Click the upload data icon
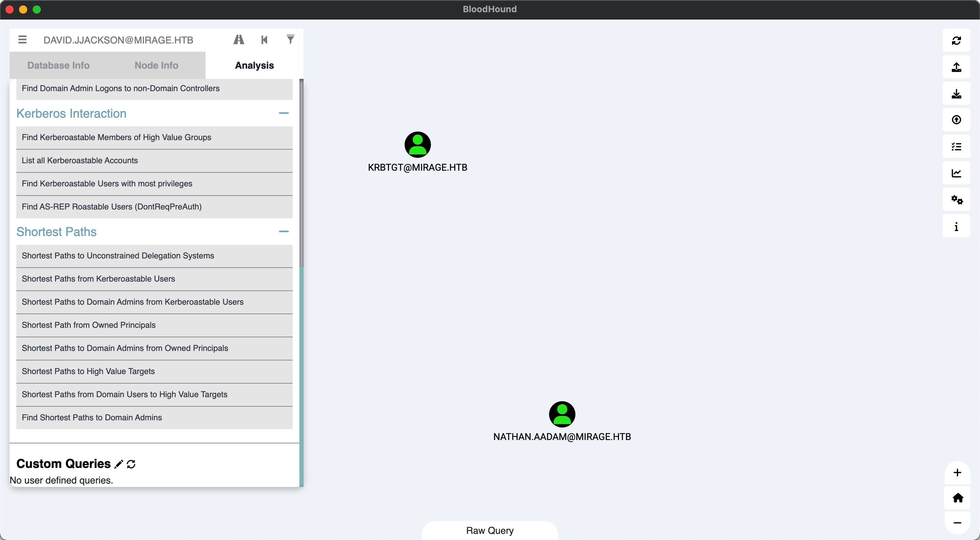Image resolution: width=980 pixels, height=540 pixels. click(956, 120)
